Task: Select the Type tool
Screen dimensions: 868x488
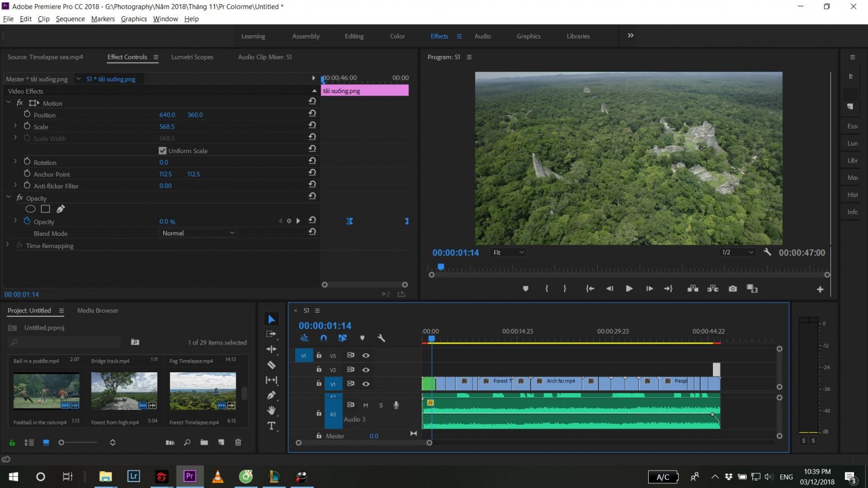Action: pyautogui.click(x=271, y=426)
